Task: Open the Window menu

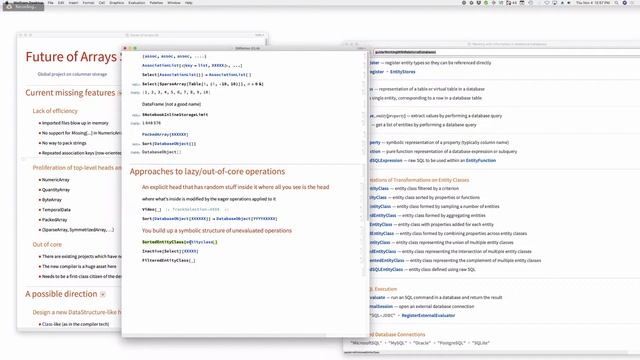Action: (174, 3)
